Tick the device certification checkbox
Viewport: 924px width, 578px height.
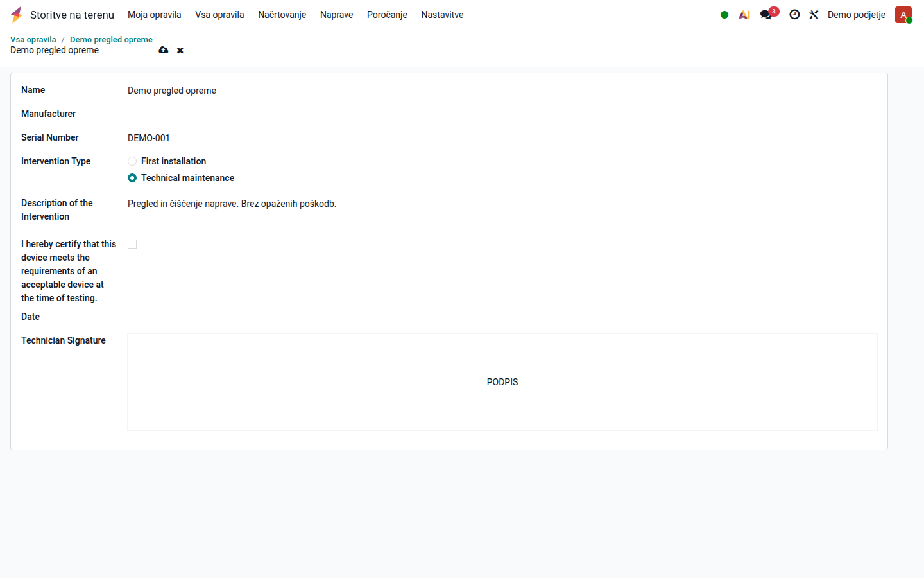coord(132,244)
